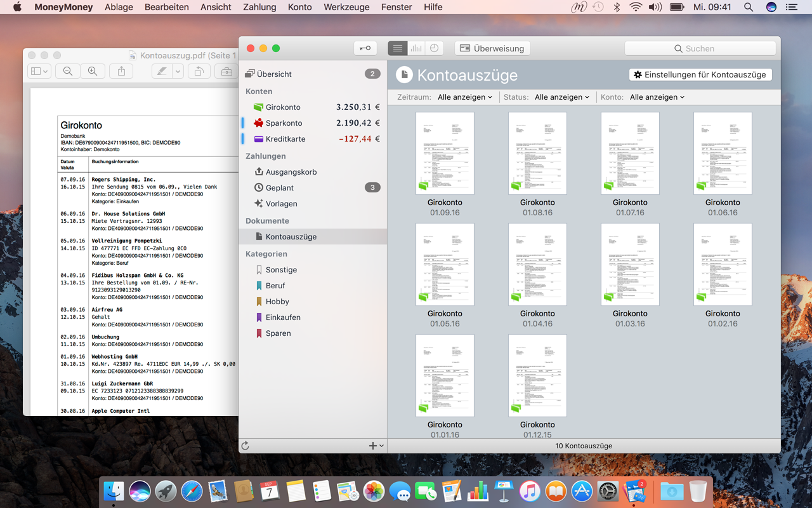Open the Photos app from the Dock
The image size is (812, 508).
point(374,491)
